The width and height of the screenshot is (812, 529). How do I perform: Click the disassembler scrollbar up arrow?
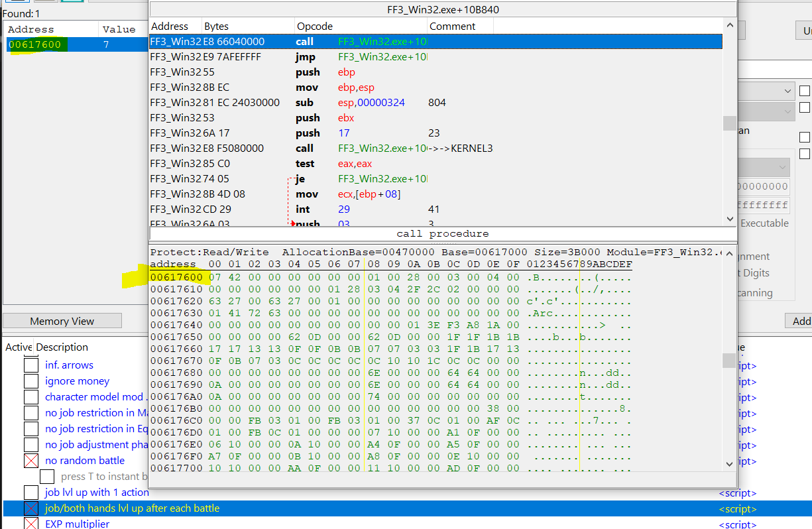coord(729,26)
